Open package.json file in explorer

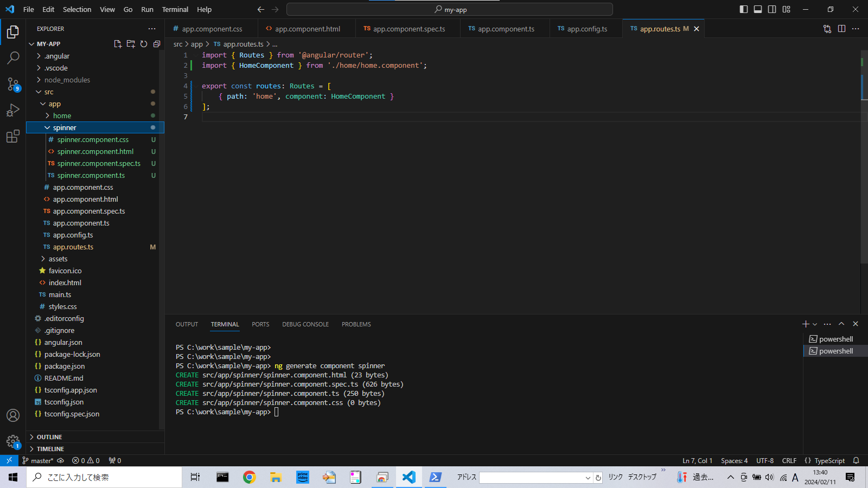(95, 366)
